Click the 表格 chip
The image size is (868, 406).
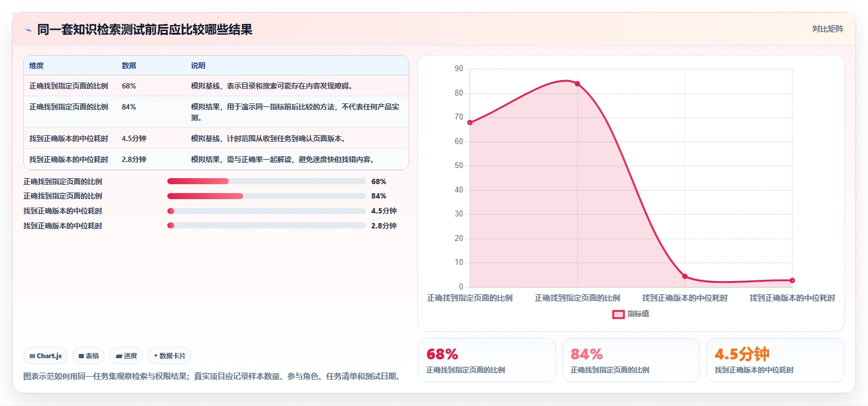(88, 356)
